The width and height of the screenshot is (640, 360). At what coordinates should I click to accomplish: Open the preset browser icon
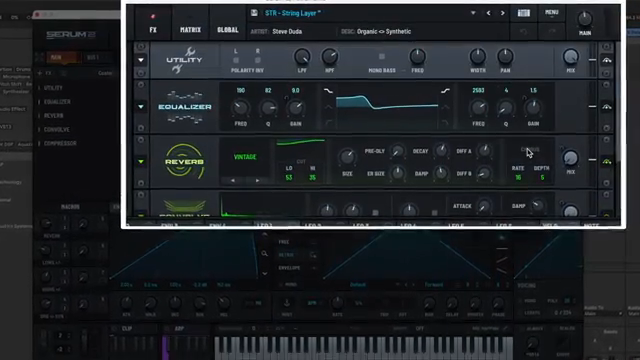[524, 13]
